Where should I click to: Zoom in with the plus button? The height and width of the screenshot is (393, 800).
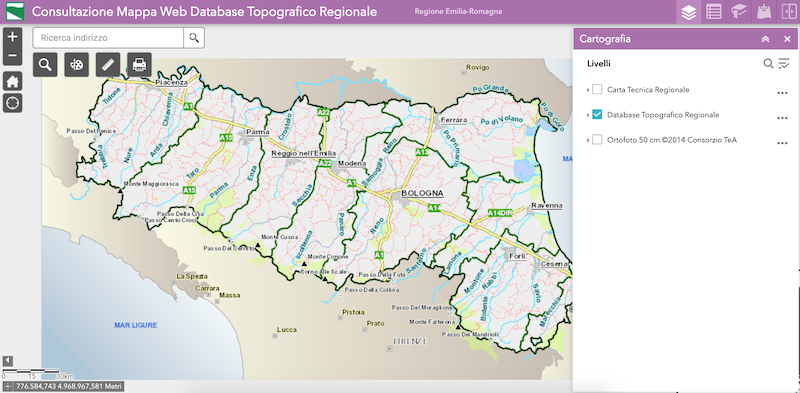coord(13,37)
